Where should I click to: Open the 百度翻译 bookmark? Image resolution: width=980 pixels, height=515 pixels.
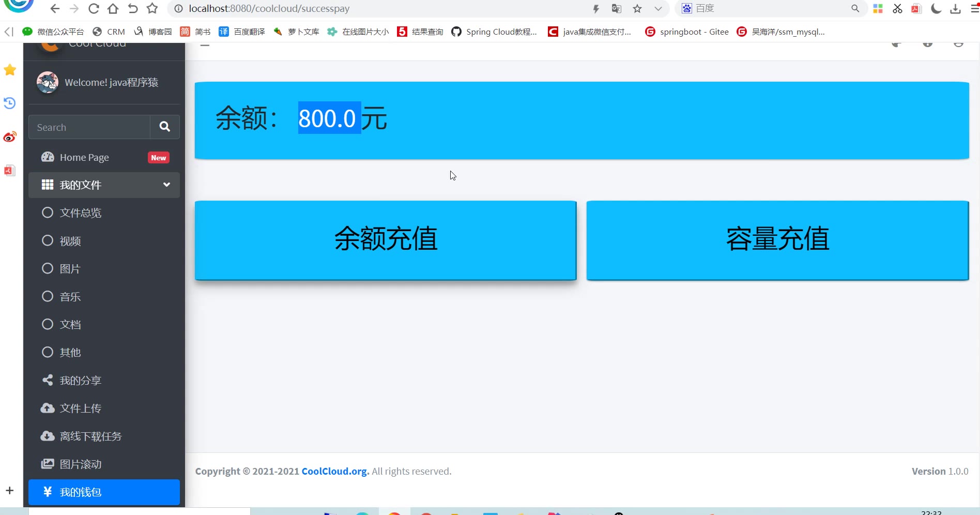click(x=242, y=32)
